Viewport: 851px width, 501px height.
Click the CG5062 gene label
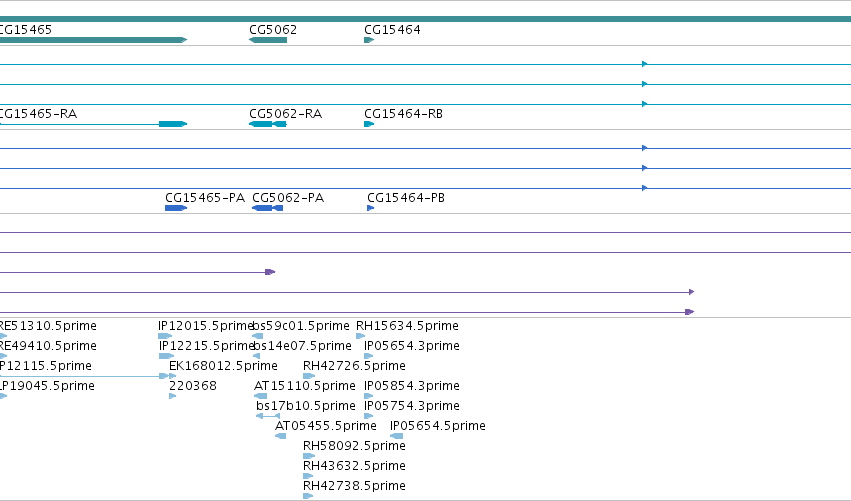click(273, 30)
